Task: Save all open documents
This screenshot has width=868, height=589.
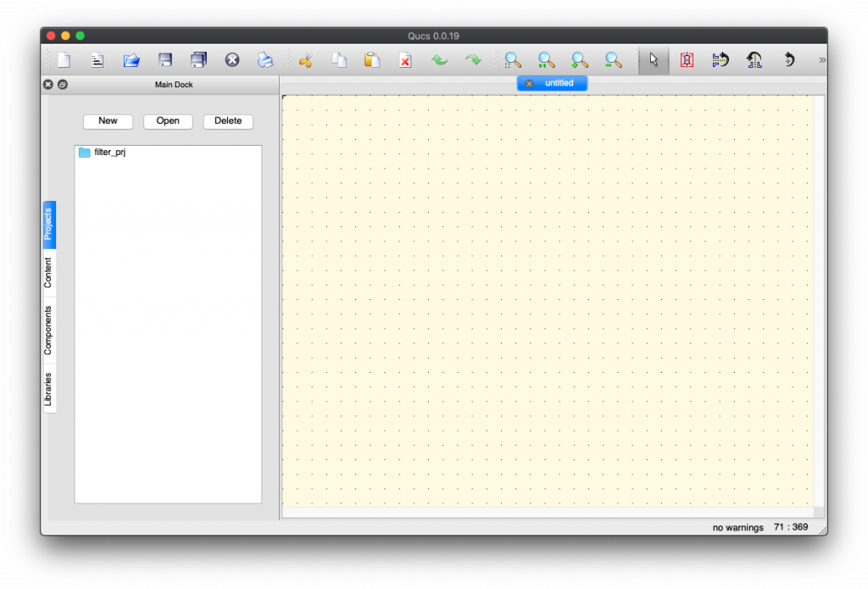Action: [x=198, y=60]
